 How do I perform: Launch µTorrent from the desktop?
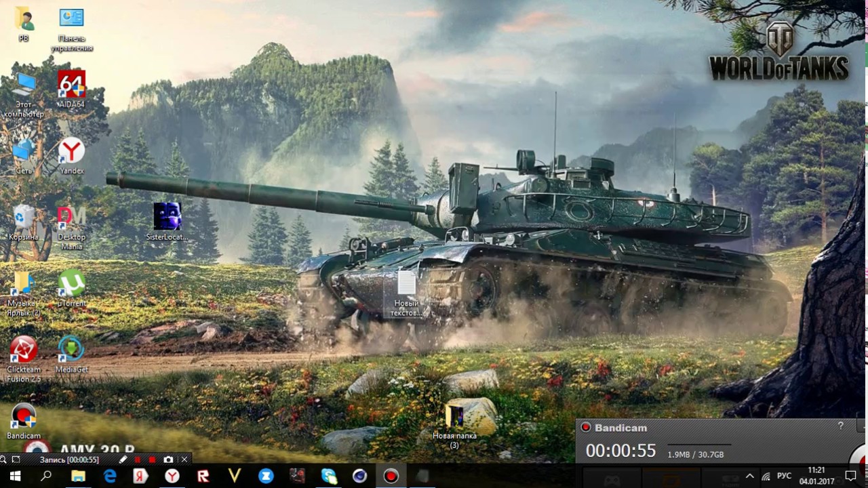(71, 289)
